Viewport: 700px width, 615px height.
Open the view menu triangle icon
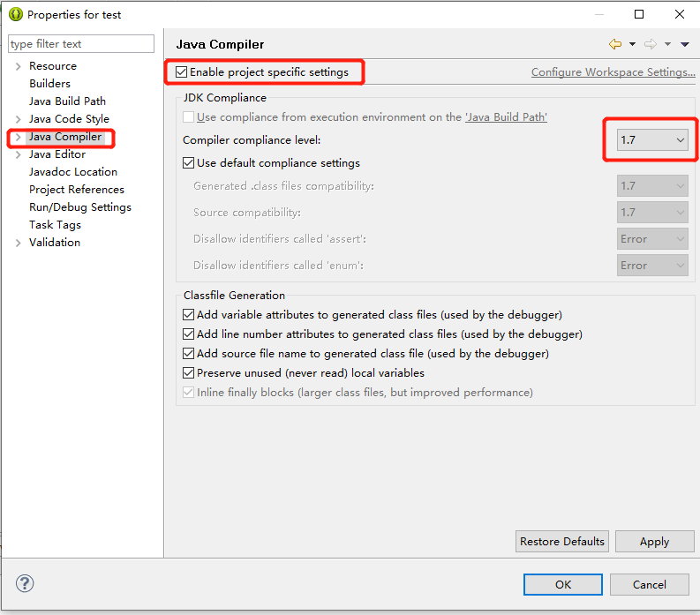point(685,44)
